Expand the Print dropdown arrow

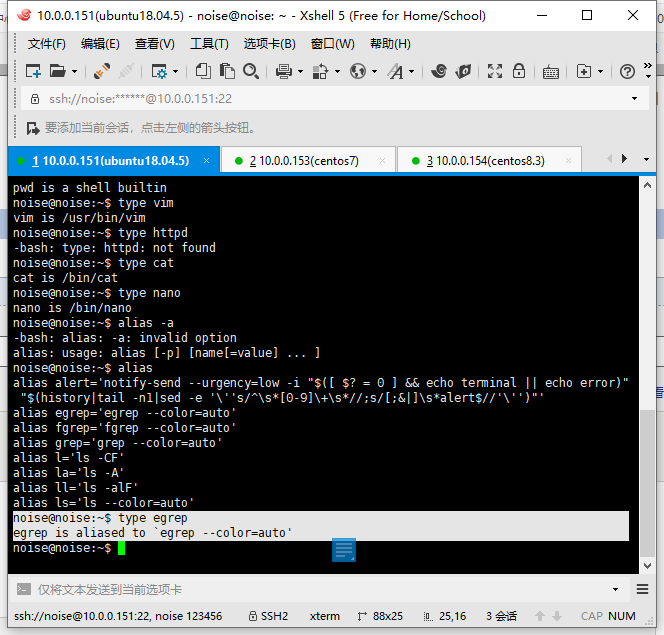301,72
